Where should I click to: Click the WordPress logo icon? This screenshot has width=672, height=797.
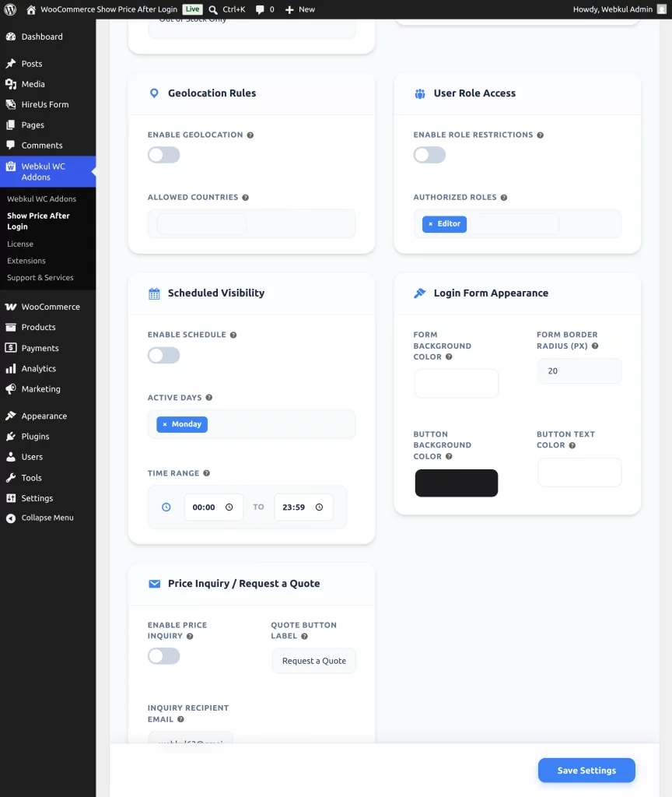(x=10, y=9)
